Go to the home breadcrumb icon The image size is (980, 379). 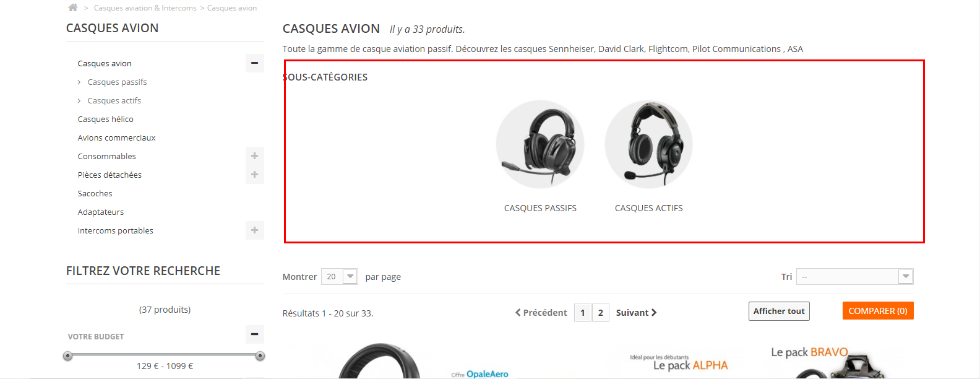[x=73, y=7]
